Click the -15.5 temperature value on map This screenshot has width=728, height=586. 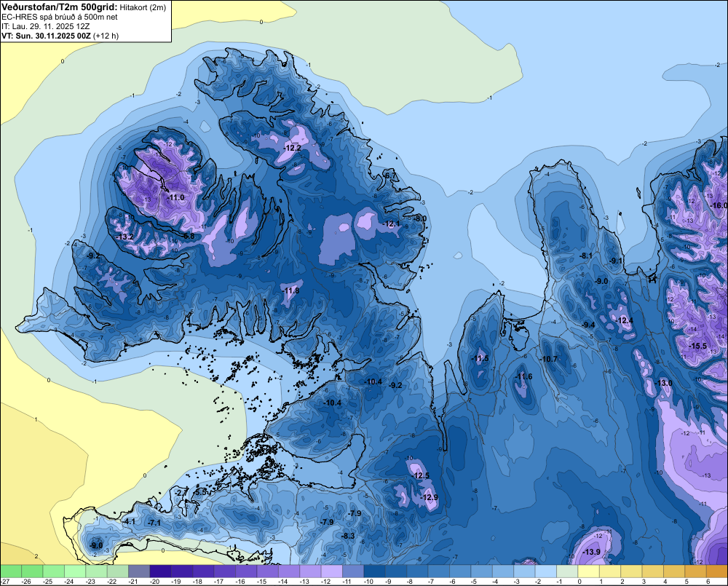pyautogui.click(x=697, y=346)
